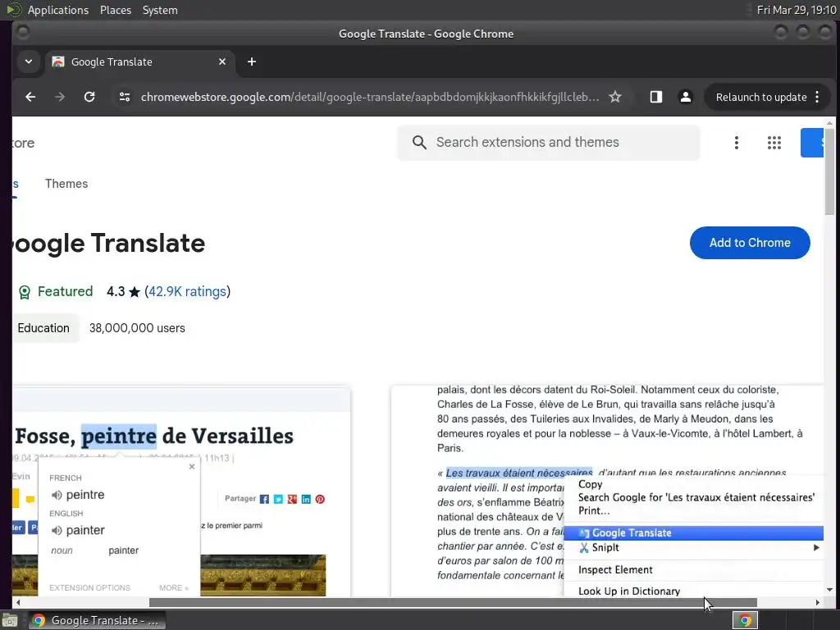Reload the current page
Image resolution: width=840 pixels, height=630 pixels.
tap(89, 97)
